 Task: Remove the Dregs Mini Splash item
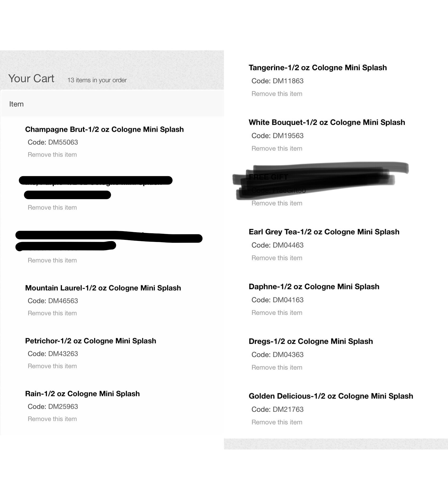tap(277, 367)
